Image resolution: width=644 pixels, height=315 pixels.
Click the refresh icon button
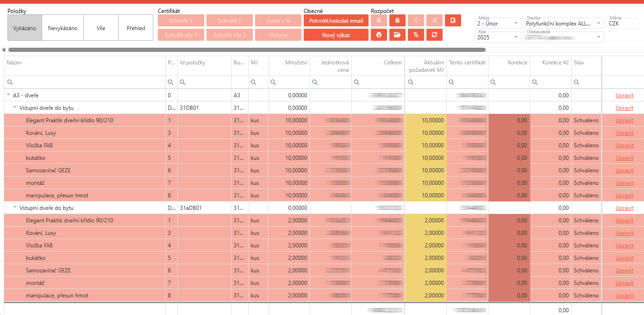[434, 35]
